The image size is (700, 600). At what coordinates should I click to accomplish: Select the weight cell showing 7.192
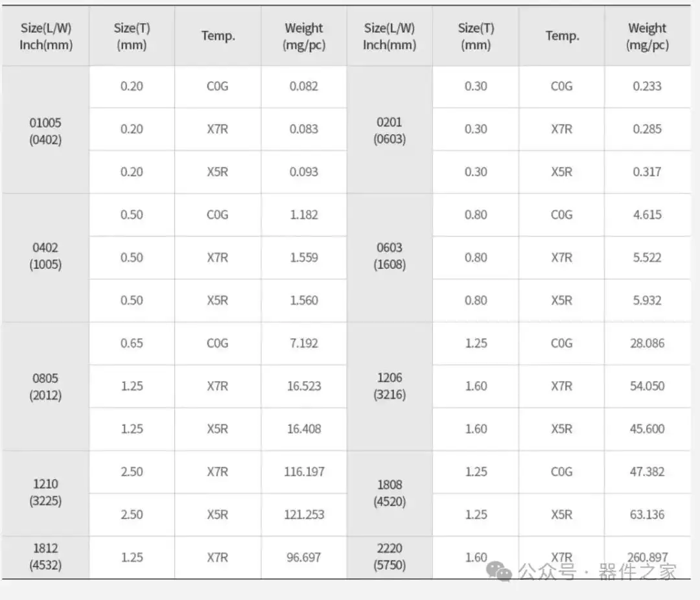[x=303, y=343]
